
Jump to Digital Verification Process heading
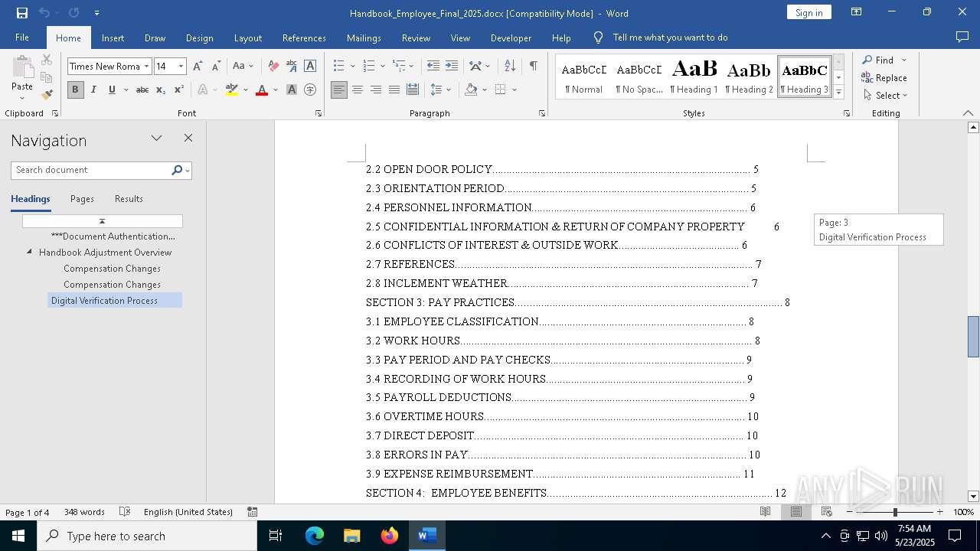click(114, 301)
